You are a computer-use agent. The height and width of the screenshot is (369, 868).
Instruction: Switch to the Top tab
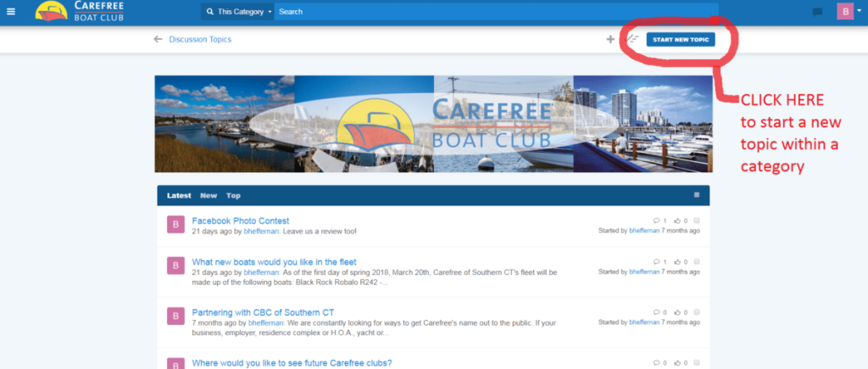coord(233,196)
